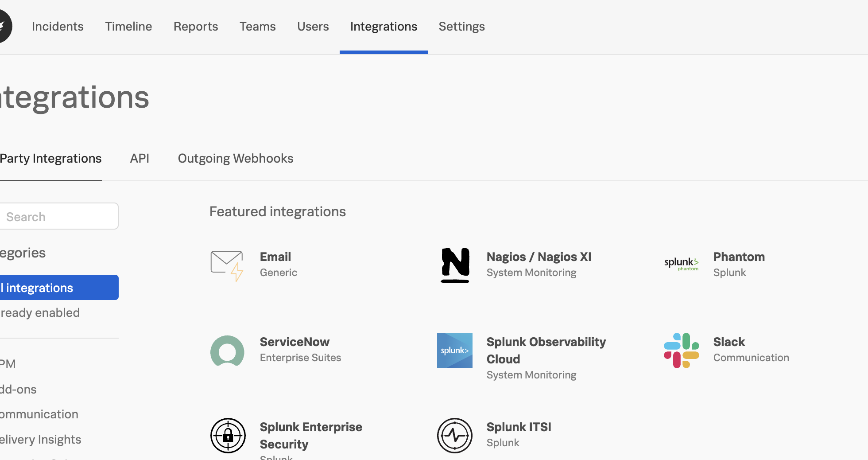Open the Email integration icon
Screen dimensions: 868x460
227,265
